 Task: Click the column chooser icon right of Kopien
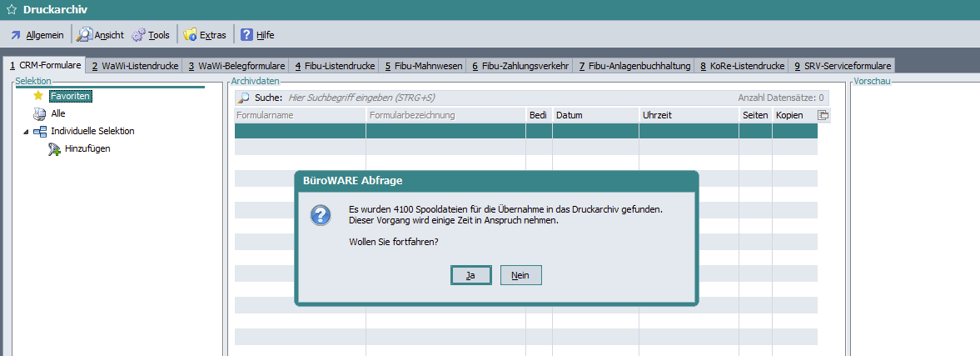pos(823,115)
